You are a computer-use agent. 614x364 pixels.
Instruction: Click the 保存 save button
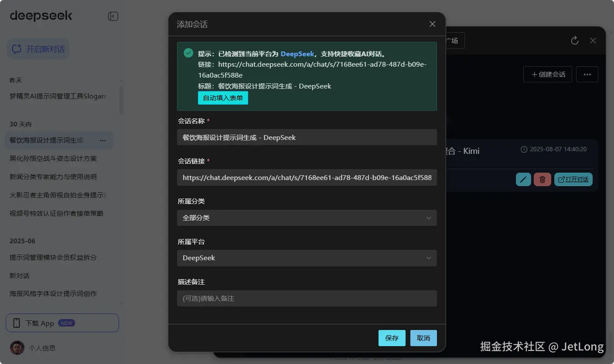click(392, 338)
